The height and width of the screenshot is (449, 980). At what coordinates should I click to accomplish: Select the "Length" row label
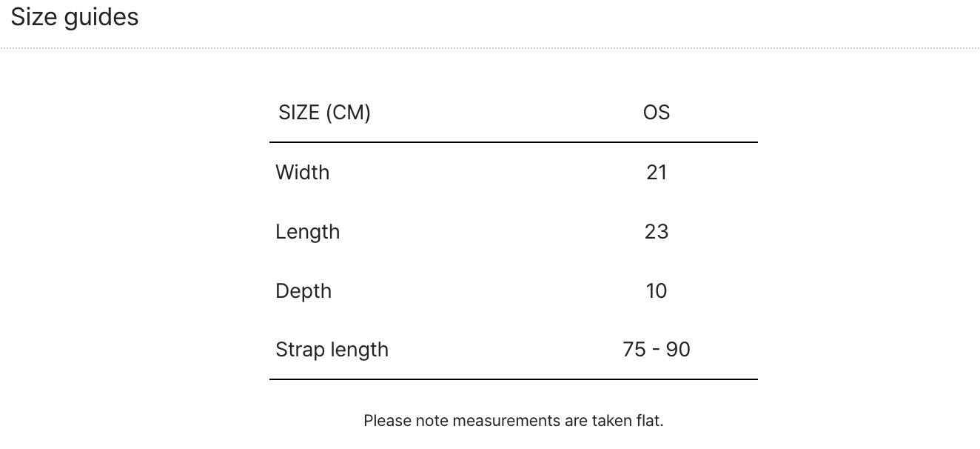307,232
